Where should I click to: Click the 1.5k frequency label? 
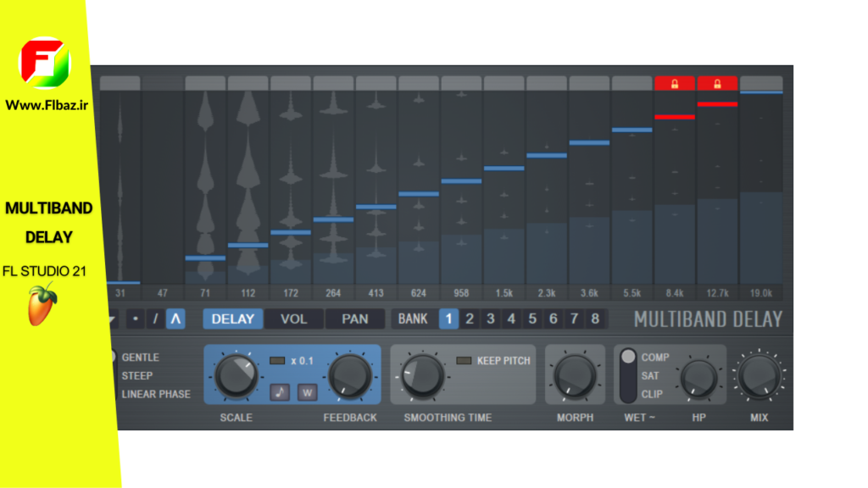coord(504,293)
